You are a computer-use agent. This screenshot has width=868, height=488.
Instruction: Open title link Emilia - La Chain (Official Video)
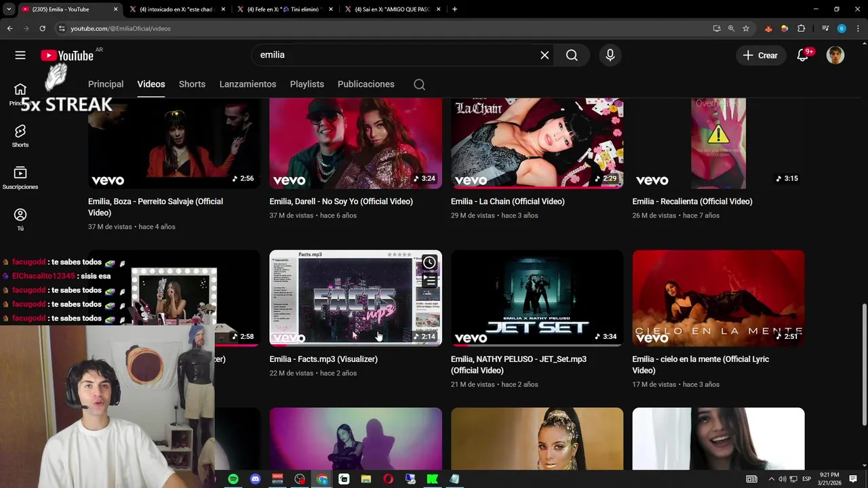pyautogui.click(x=508, y=201)
